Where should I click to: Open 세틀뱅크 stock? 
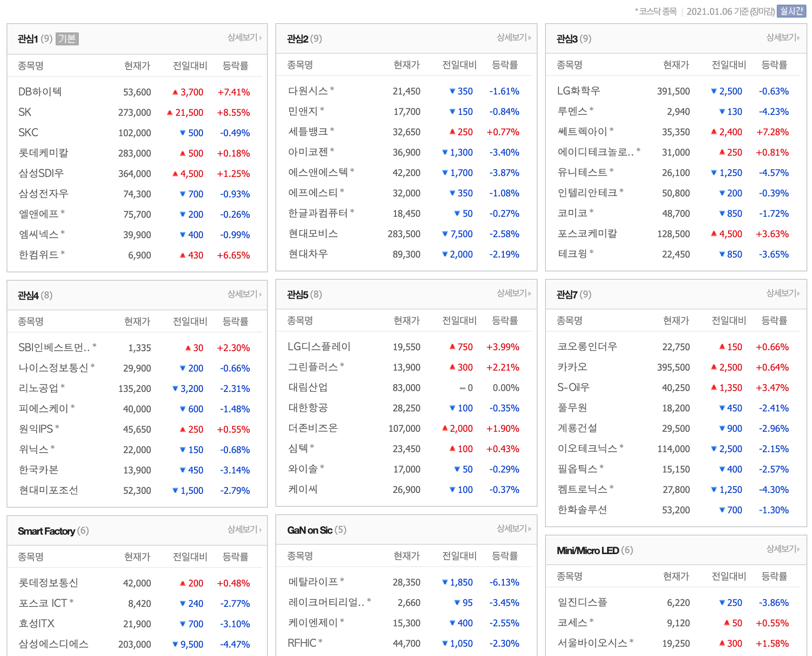pyautogui.click(x=308, y=132)
